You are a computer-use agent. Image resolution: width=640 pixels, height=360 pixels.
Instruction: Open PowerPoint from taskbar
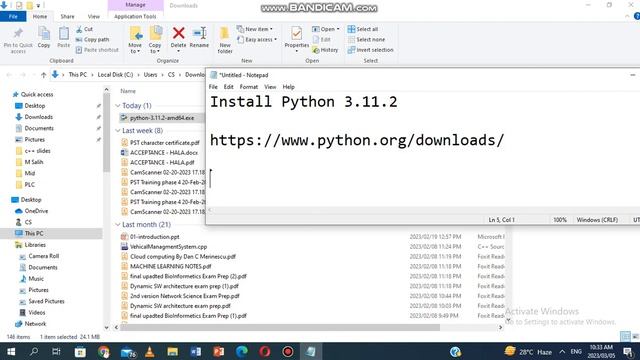218,351
